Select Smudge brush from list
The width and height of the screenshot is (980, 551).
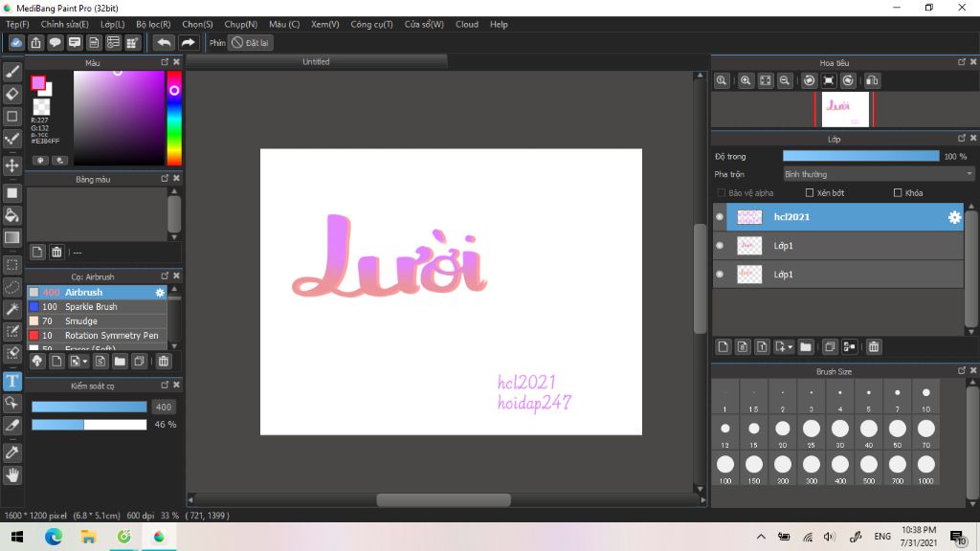point(97,321)
